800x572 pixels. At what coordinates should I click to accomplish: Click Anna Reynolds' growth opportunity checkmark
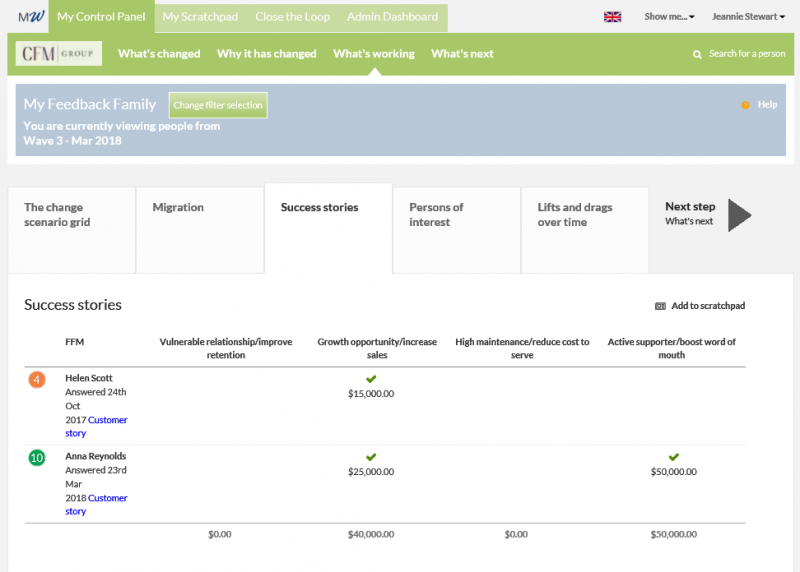(x=371, y=457)
